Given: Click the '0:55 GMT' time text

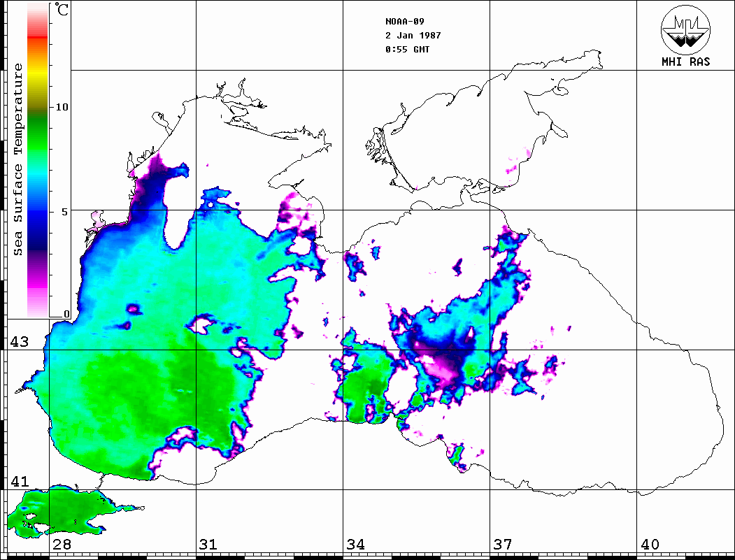Looking at the screenshot, I should (x=407, y=49).
